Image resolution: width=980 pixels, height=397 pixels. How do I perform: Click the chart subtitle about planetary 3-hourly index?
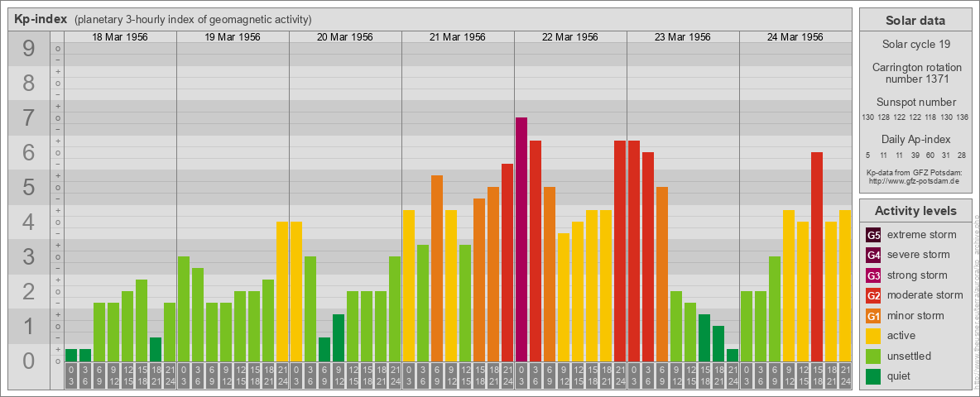[193, 20]
